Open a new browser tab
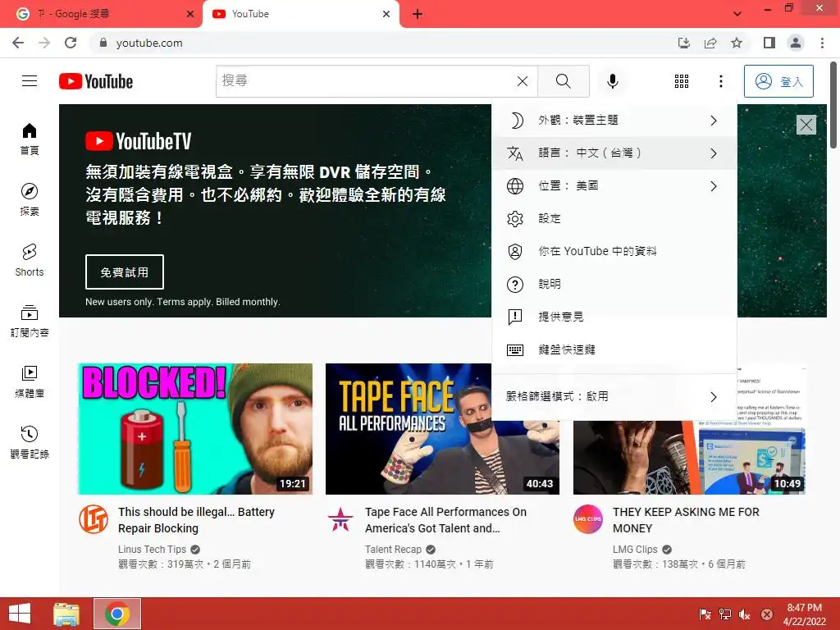This screenshot has height=630, width=840. (x=418, y=14)
